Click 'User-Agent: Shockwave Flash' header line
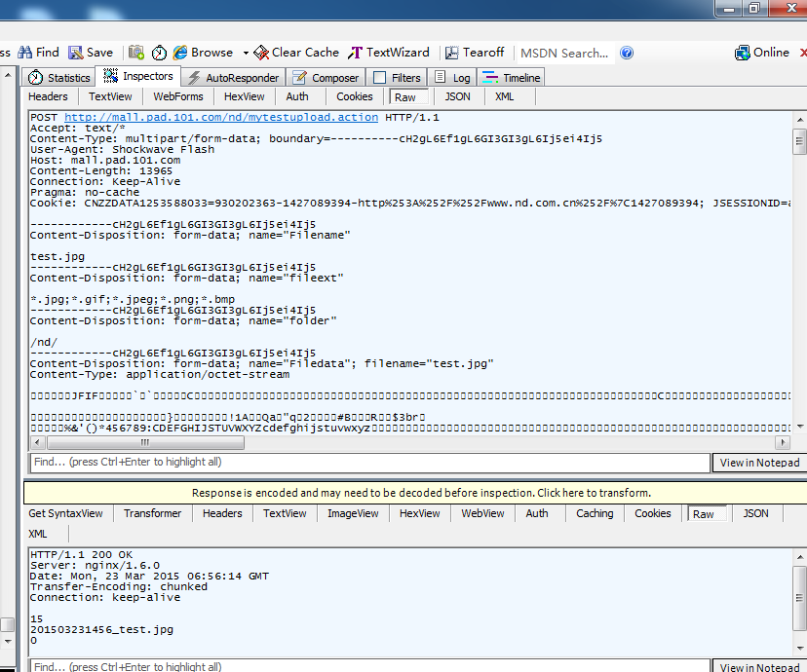Image resolution: width=807 pixels, height=672 pixels. point(122,149)
